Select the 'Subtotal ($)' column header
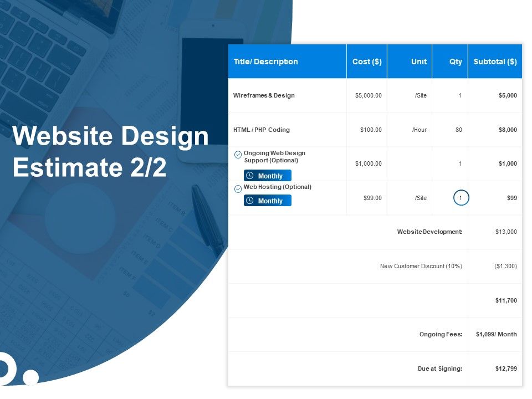The width and height of the screenshot is (532, 399). click(495, 62)
